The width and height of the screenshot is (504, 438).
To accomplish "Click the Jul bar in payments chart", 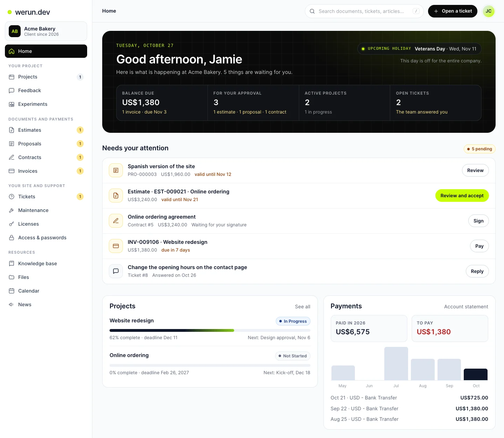I will pyautogui.click(x=396, y=363).
